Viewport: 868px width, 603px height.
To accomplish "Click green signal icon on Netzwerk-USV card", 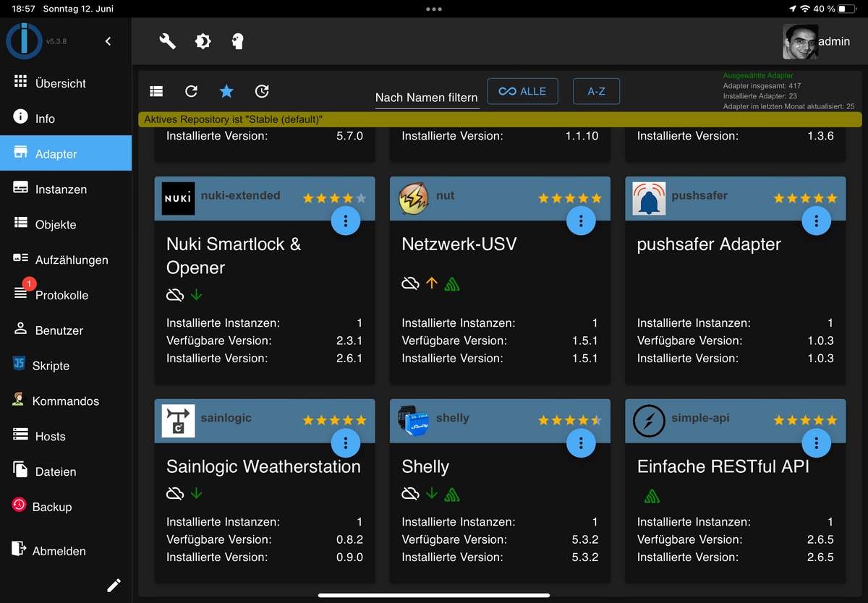I will (x=453, y=284).
